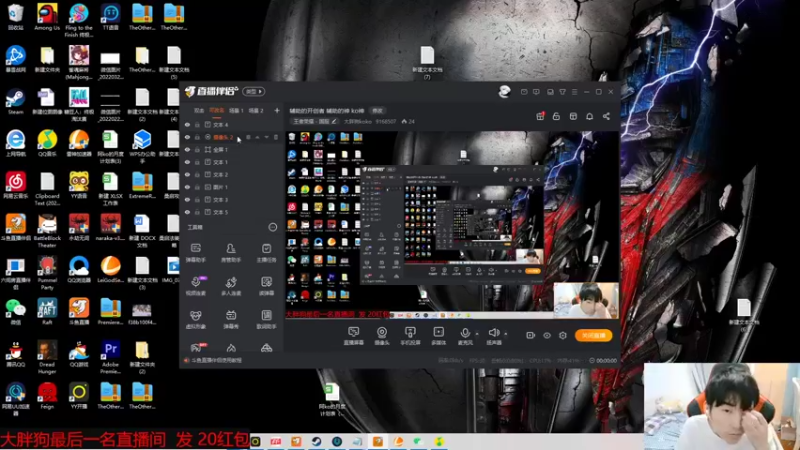Viewport: 800px width, 450px height.
Task: Hide the 文本 1 source
Action: pos(187,162)
